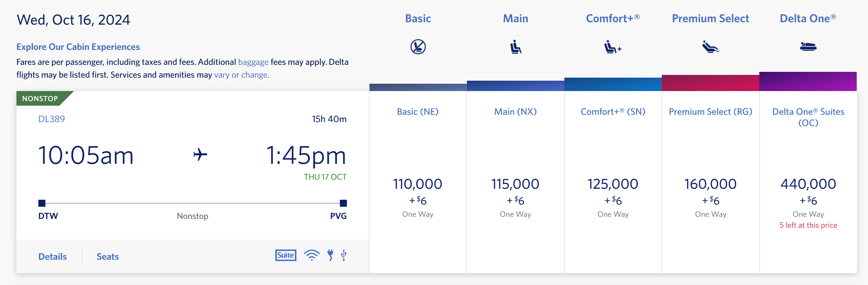Click the airplane icon between flight times
The width and height of the screenshot is (868, 285).
tap(200, 155)
